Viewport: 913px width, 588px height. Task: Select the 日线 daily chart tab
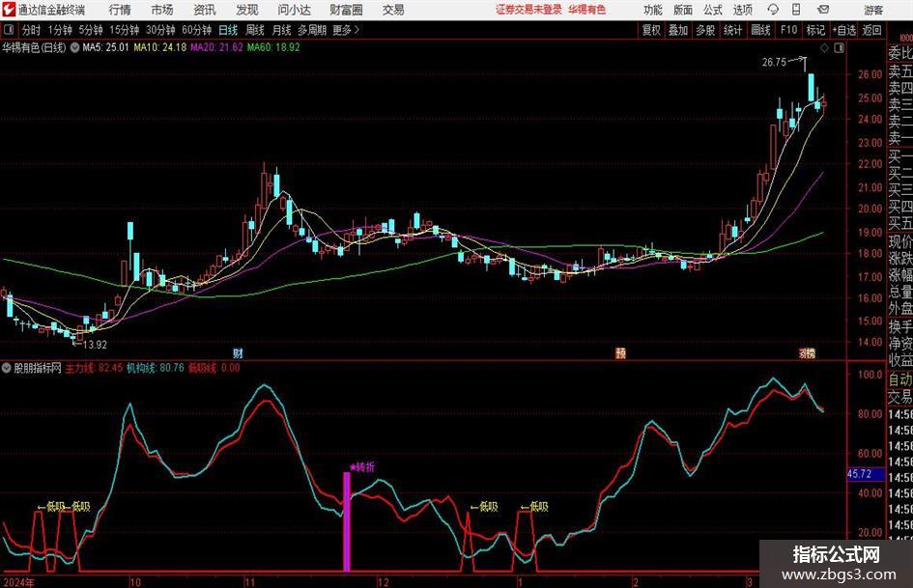[228, 30]
